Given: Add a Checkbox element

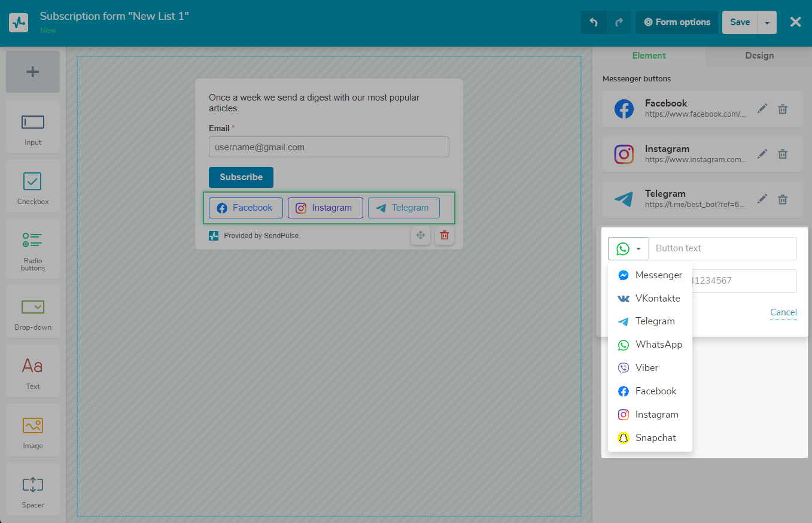Looking at the screenshot, I should [33, 186].
